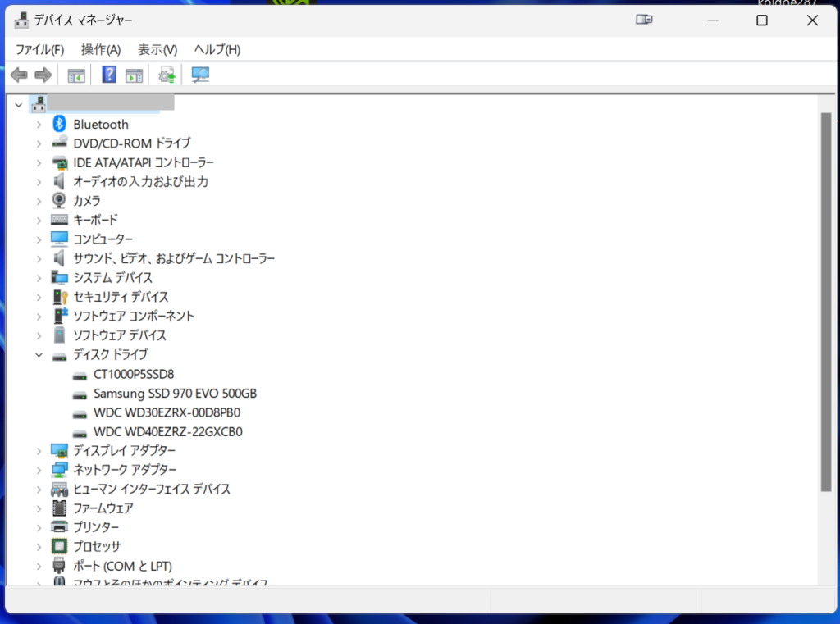The height and width of the screenshot is (624, 840).
Task: Click the プリンター printer icon
Action: (59, 526)
